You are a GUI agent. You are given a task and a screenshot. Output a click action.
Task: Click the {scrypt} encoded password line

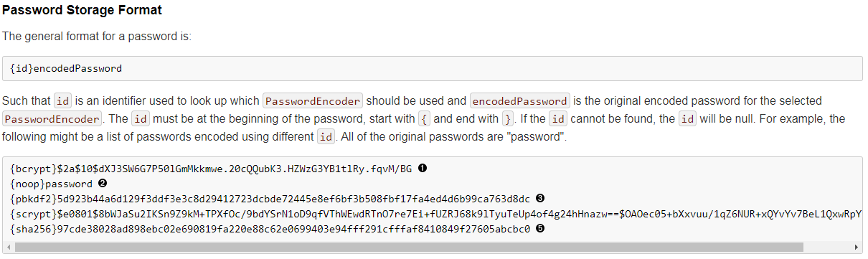click(436, 214)
